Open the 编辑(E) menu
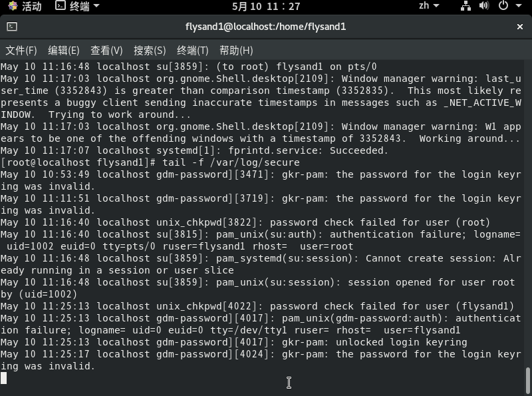Image resolution: width=532 pixels, height=396 pixels. point(64,51)
